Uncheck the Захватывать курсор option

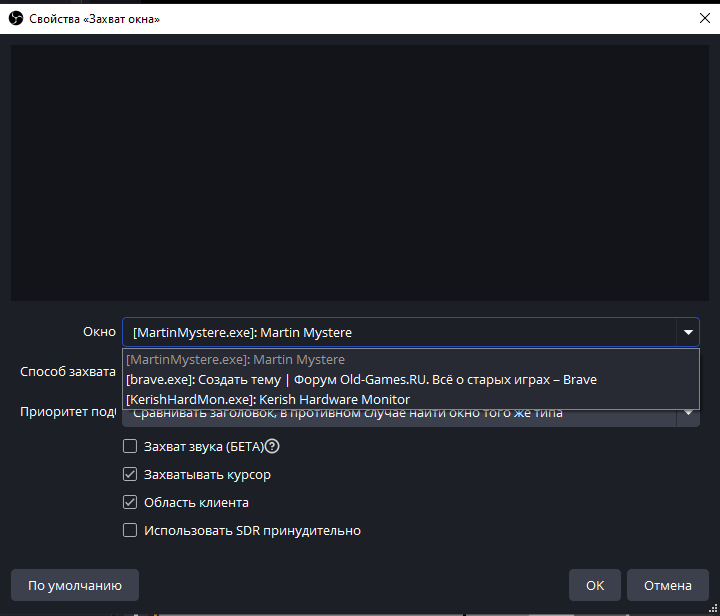point(130,475)
